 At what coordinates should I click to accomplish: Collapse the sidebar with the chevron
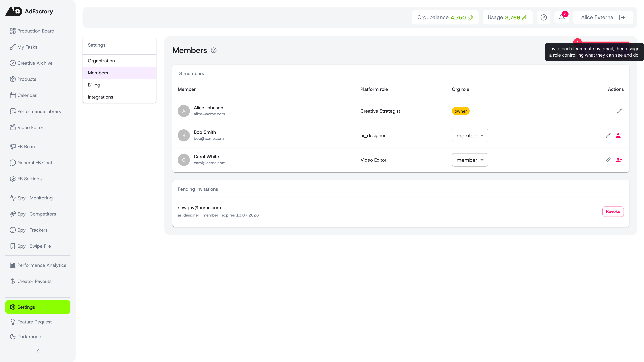pos(38,351)
